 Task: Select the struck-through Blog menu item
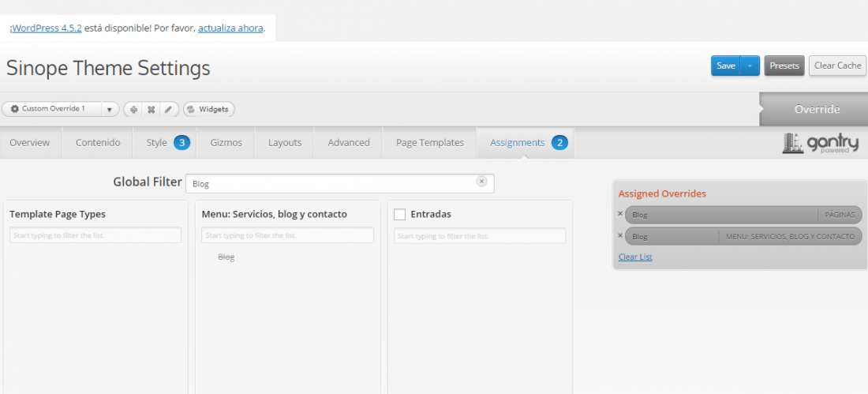tap(226, 257)
